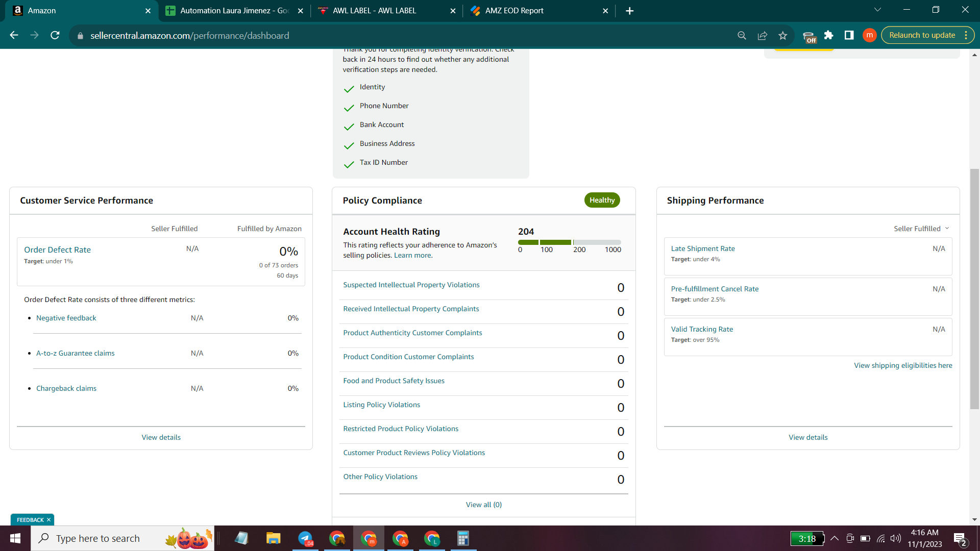Viewport: 980px width, 551px height.
Task: Open the Chrome three-dot menu
Action: coord(966,35)
